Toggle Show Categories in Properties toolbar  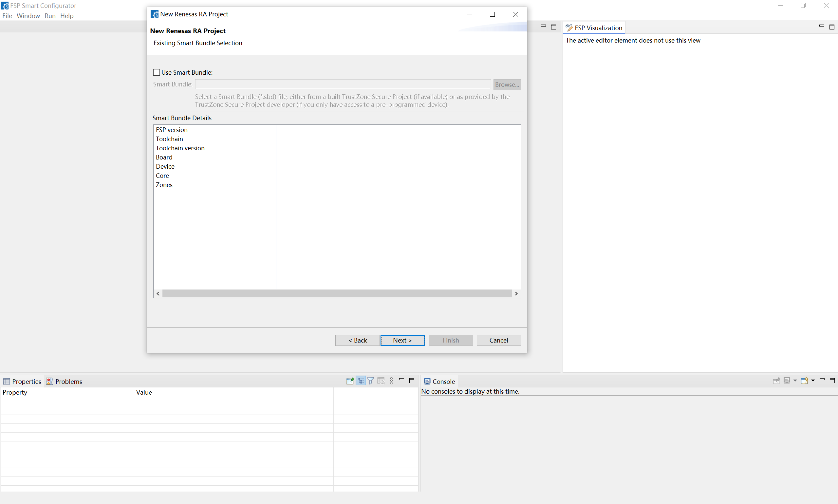(x=361, y=381)
